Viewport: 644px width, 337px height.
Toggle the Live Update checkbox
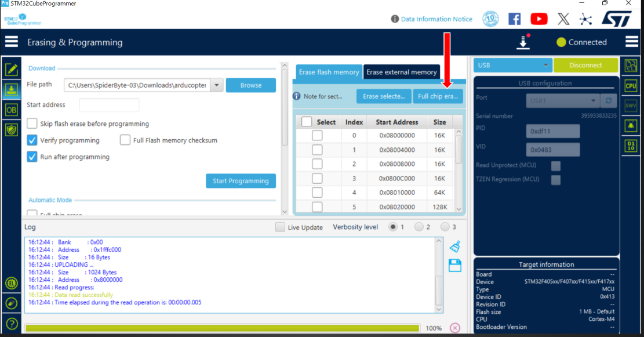click(x=281, y=227)
